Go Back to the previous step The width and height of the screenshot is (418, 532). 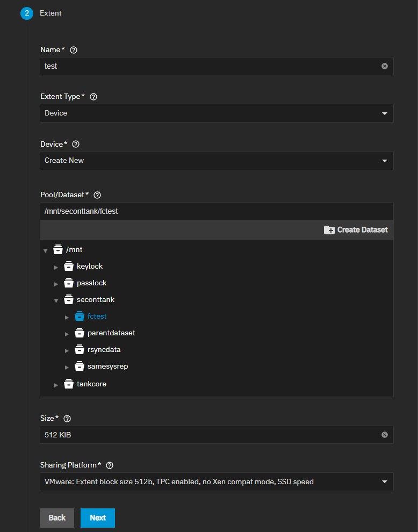point(57,518)
